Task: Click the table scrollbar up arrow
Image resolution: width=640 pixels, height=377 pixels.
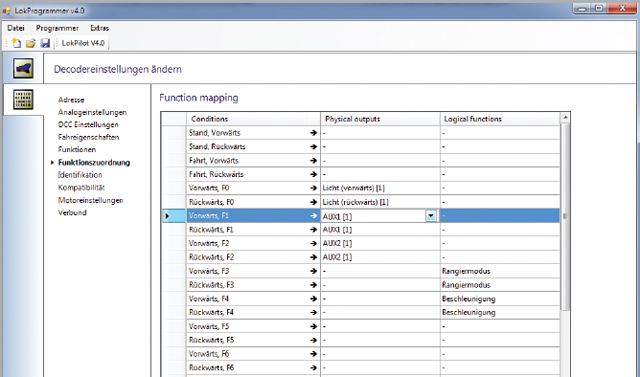Action: coord(565,118)
